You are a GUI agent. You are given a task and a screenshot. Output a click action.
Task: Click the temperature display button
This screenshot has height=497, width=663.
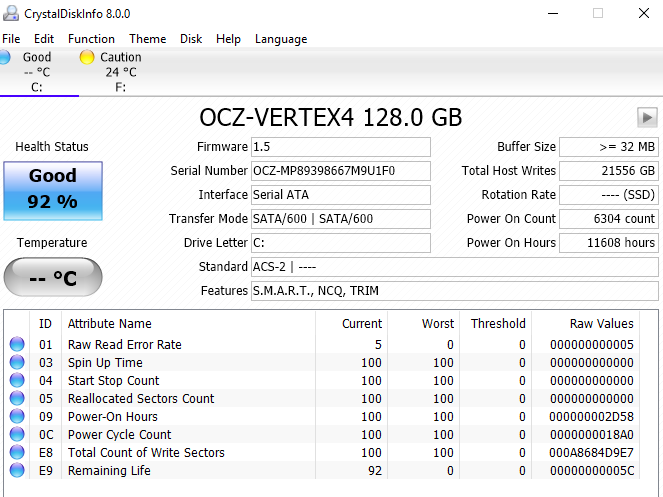click(x=53, y=277)
